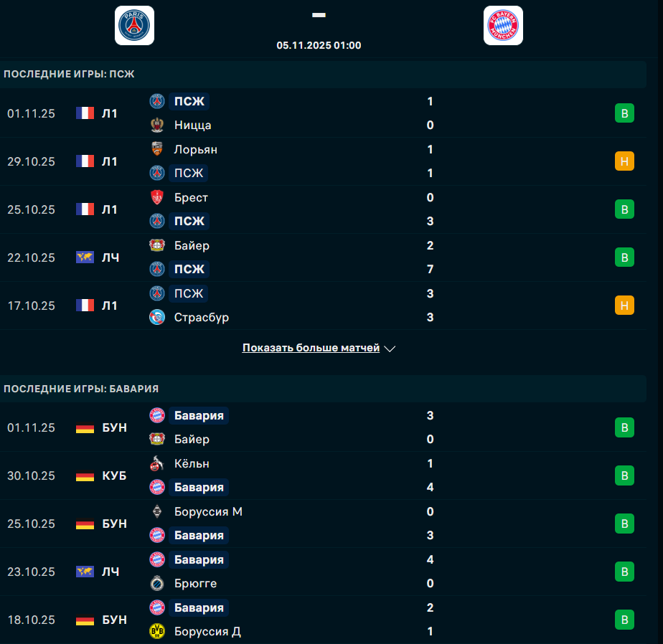The height and width of the screenshot is (644, 663).
Task: Click the draw badge for Lorient match
Action: pos(624,161)
